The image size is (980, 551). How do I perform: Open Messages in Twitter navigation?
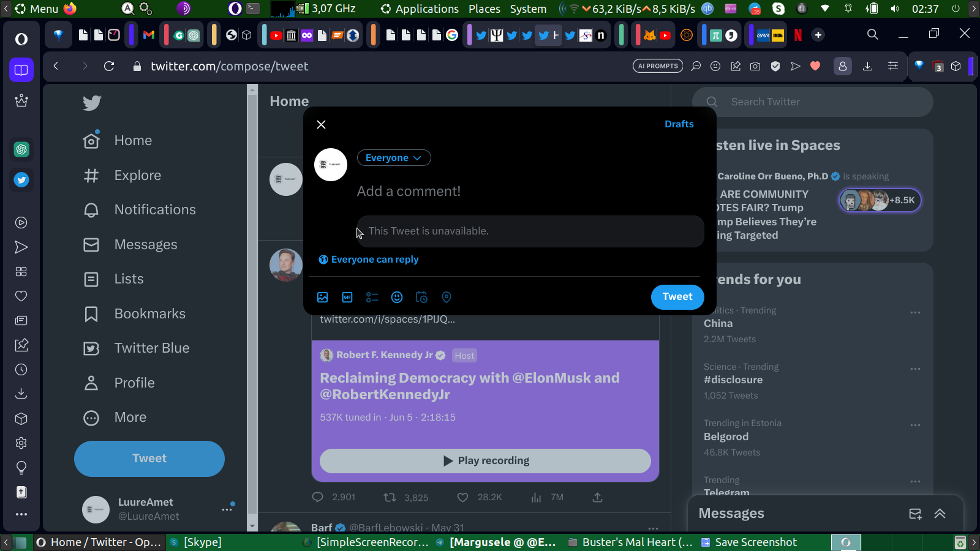pyautogui.click(x=130, y=245)
